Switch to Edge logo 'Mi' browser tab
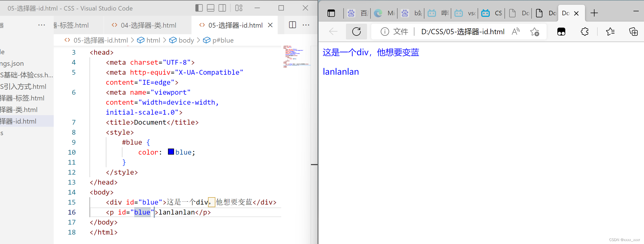The height and width of the screenshot is (244, 644). click(384, 13)
